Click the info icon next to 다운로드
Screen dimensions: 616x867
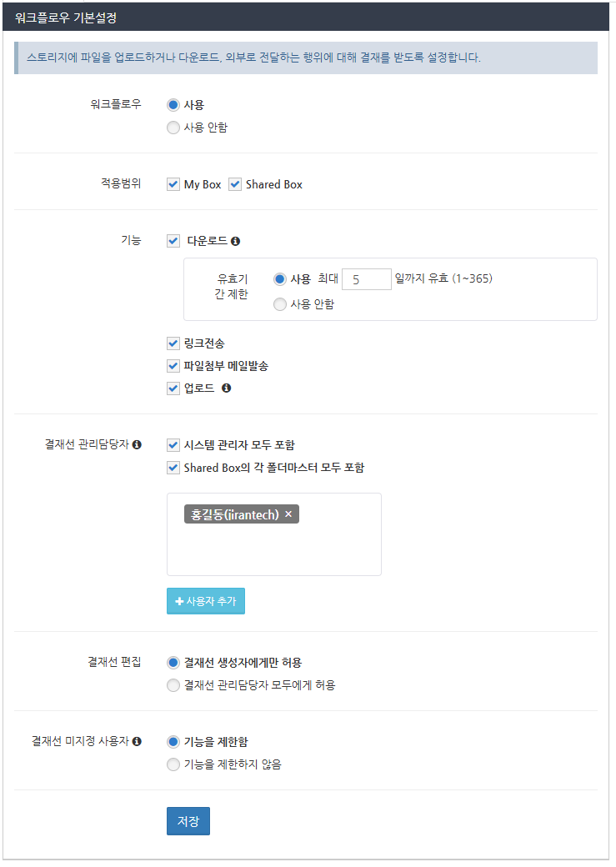point(236,242)
